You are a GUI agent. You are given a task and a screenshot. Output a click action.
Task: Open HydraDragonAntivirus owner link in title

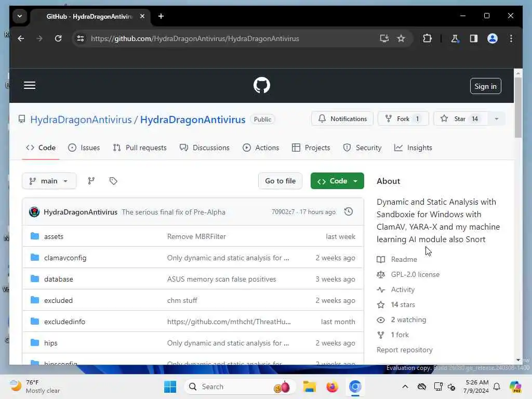[x=81, y=119]
